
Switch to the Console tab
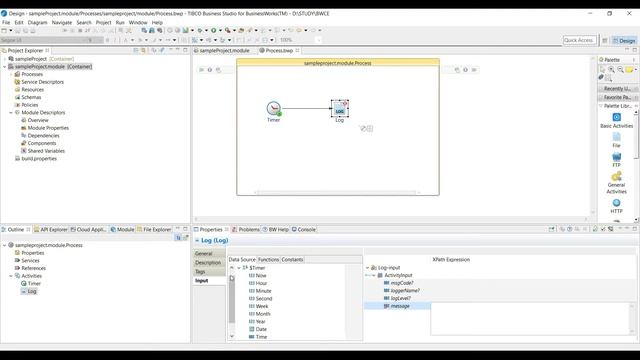(x=304, y=229)
